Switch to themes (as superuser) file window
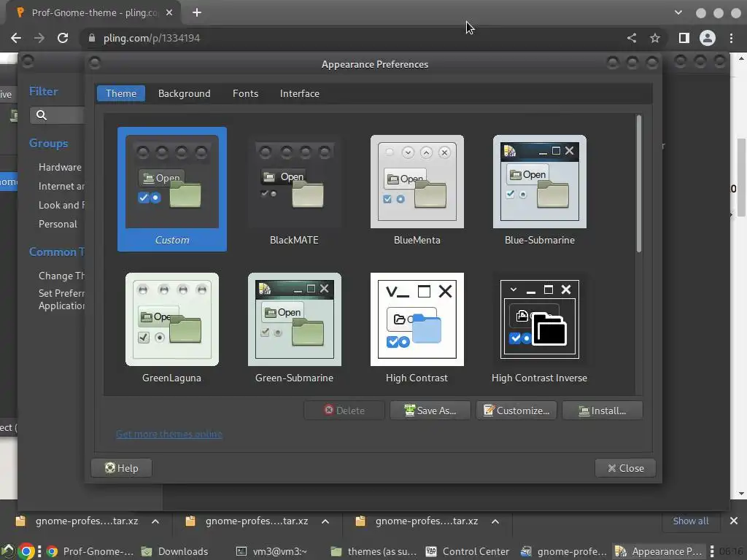Viewport: 747px width, 560px height. 374,551
